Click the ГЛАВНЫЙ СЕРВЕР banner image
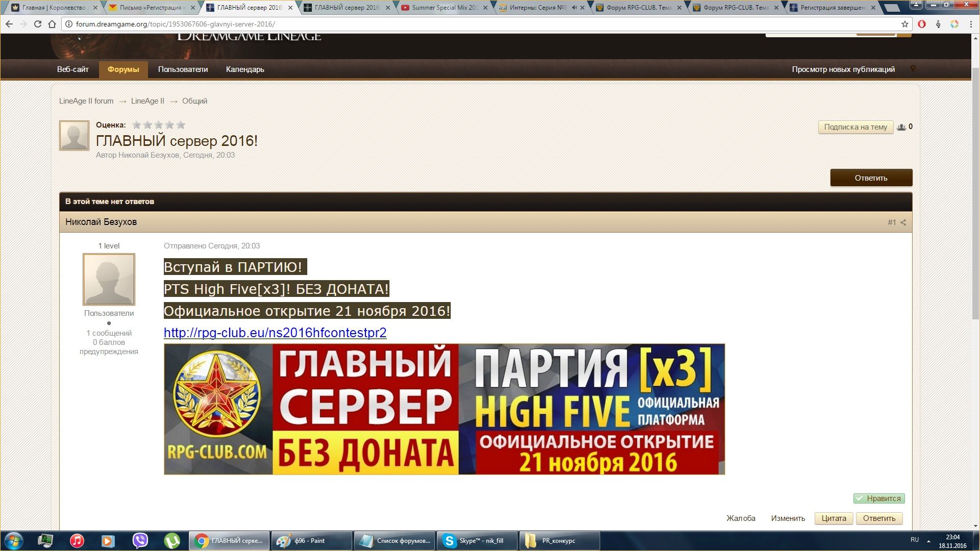The height and width of the screenshot is (551, 980). (444, 409)
